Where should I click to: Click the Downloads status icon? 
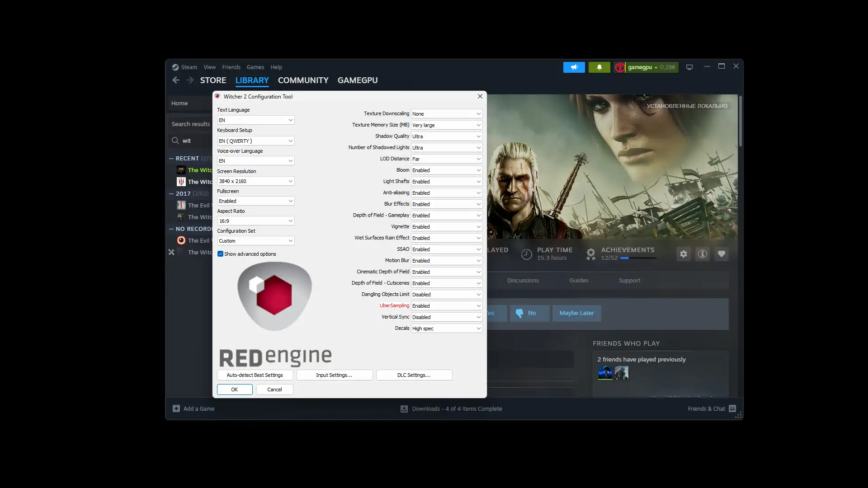404,408
